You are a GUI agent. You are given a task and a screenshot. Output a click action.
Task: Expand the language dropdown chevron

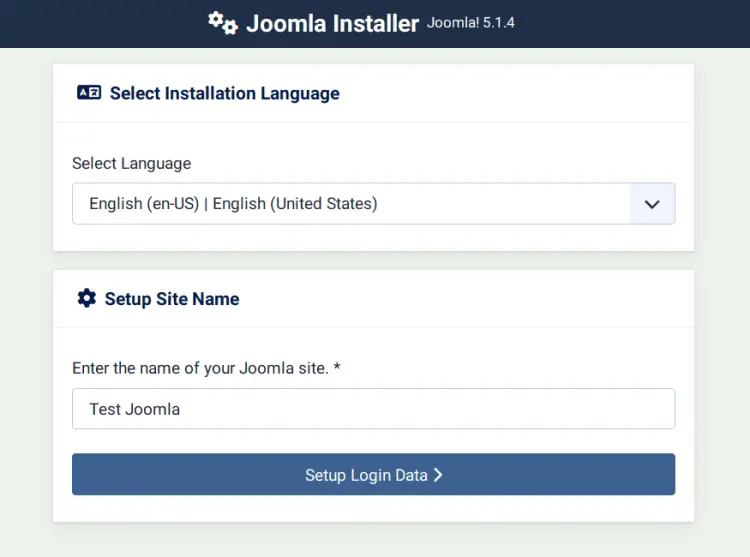652,204
